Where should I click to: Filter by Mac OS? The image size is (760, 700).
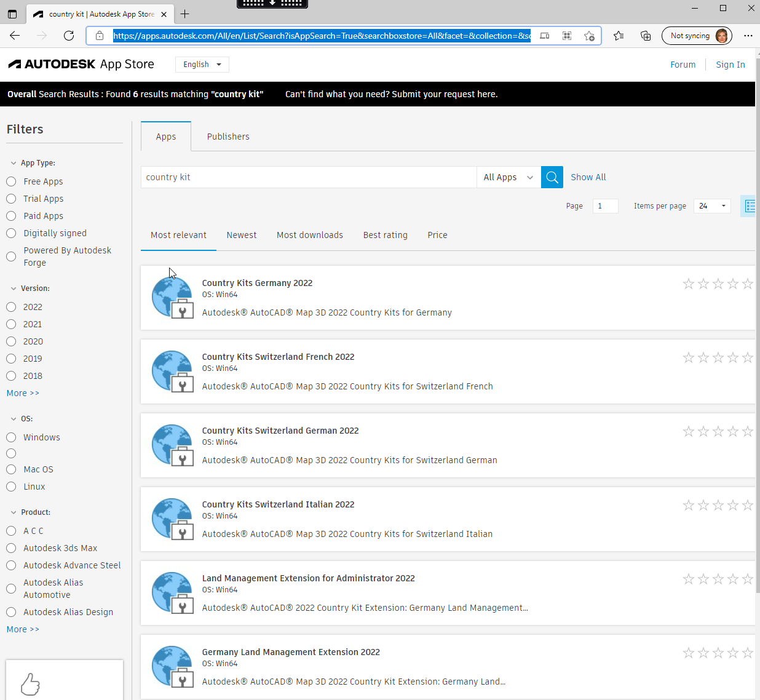11,469
